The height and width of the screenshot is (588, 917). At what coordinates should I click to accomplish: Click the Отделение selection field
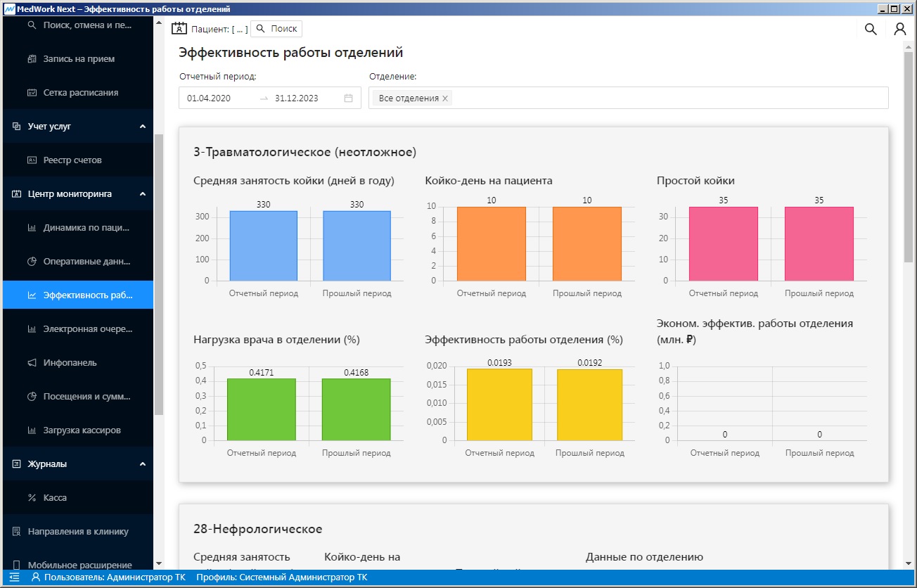668,98
